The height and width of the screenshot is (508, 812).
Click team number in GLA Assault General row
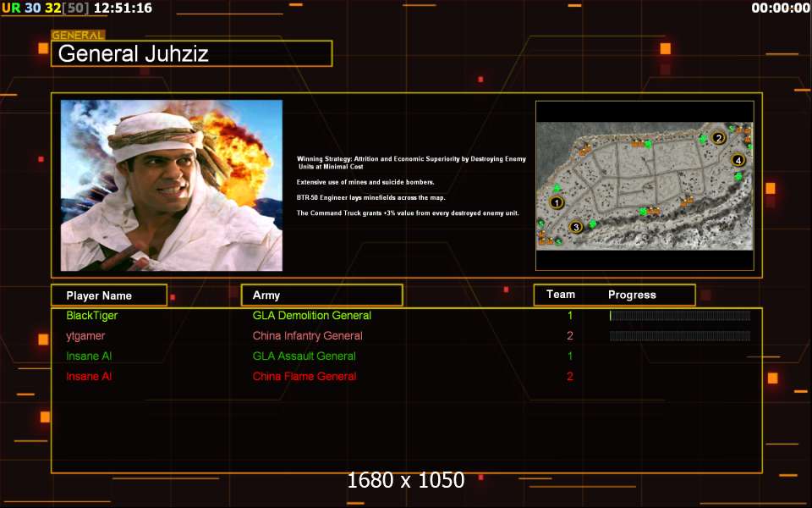[570, 356]
